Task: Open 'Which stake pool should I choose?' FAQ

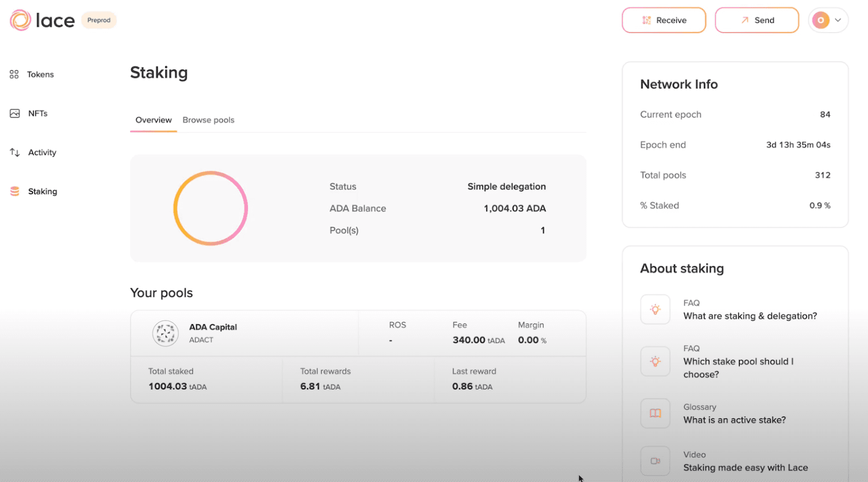Action: (x=738, y=368)
